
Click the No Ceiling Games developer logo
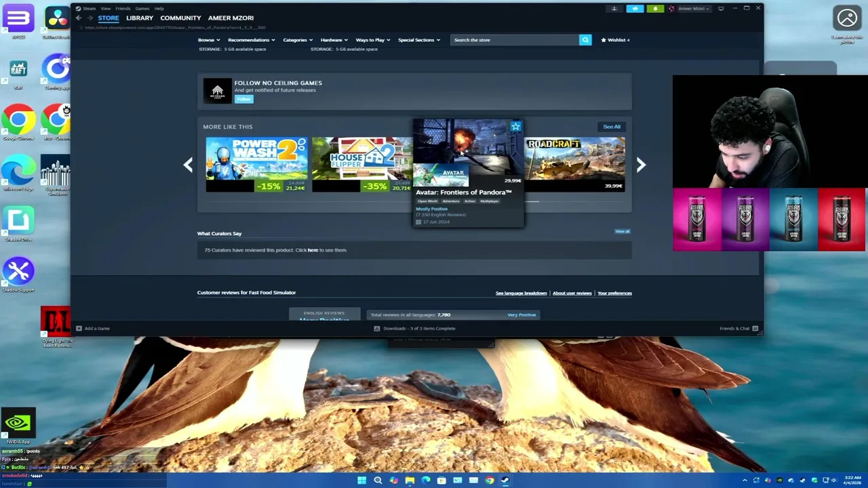point(218,91)
